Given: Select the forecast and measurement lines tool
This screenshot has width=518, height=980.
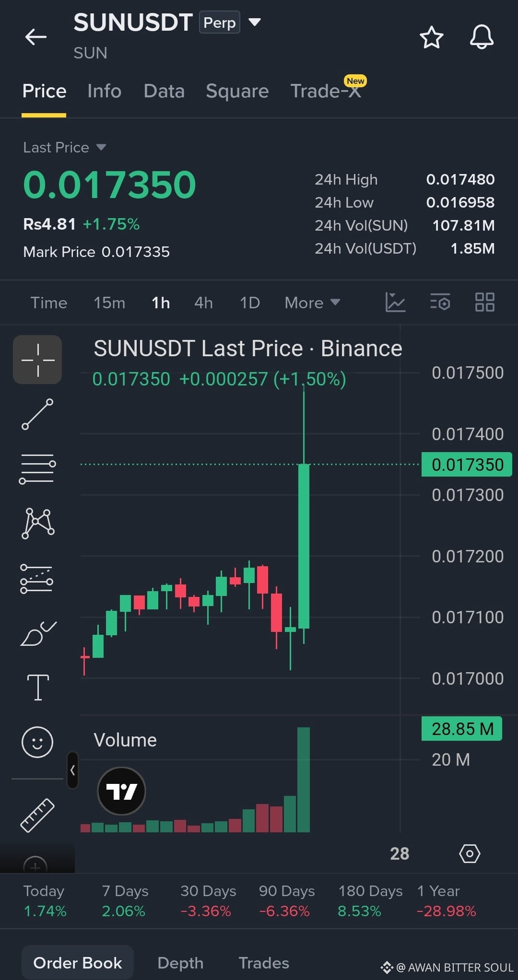Looking at the screenshot, I should [x=37, y=579].
